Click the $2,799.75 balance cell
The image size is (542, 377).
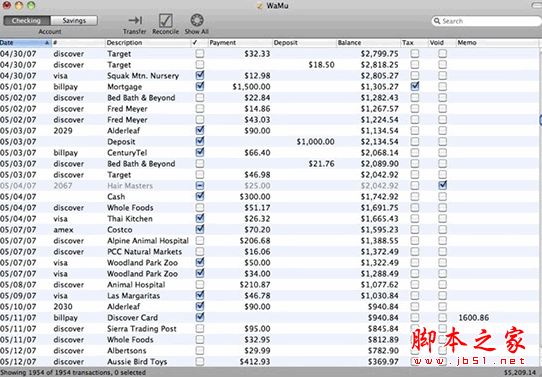coord(379,54)
